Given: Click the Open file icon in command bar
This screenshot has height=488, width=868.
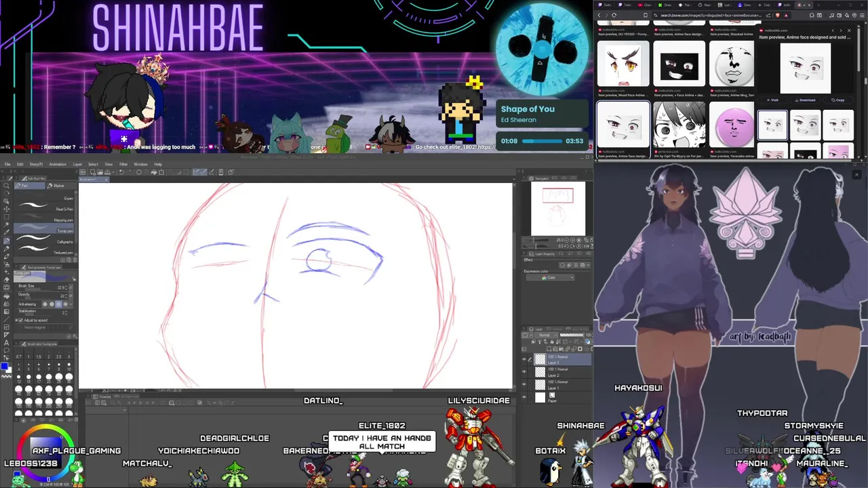Looking at the screenshot, I should point(100,172).
